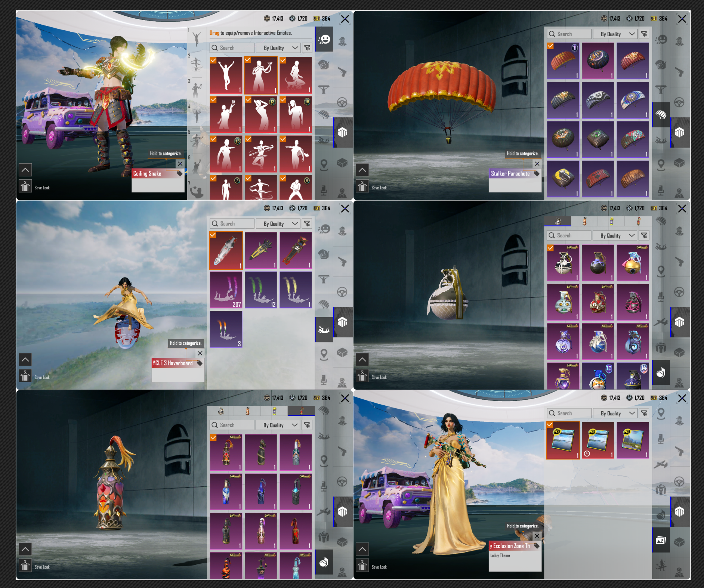Click the running figure icon in the Lobby Theme screen sidebar

point(661,565)
